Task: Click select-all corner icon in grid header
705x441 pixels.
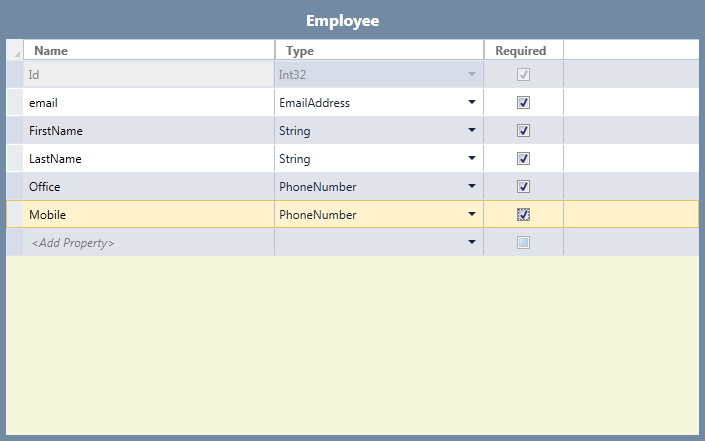Action: [14, 51]
